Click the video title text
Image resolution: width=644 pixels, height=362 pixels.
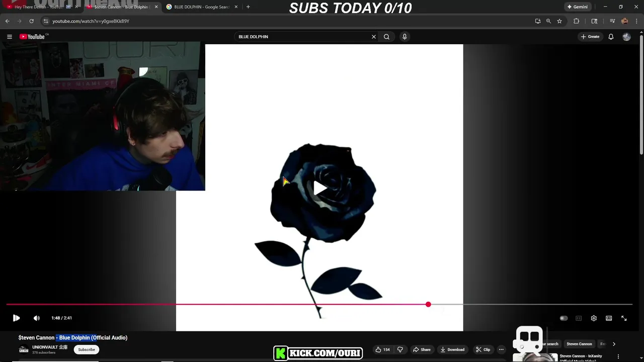(73, 338)
